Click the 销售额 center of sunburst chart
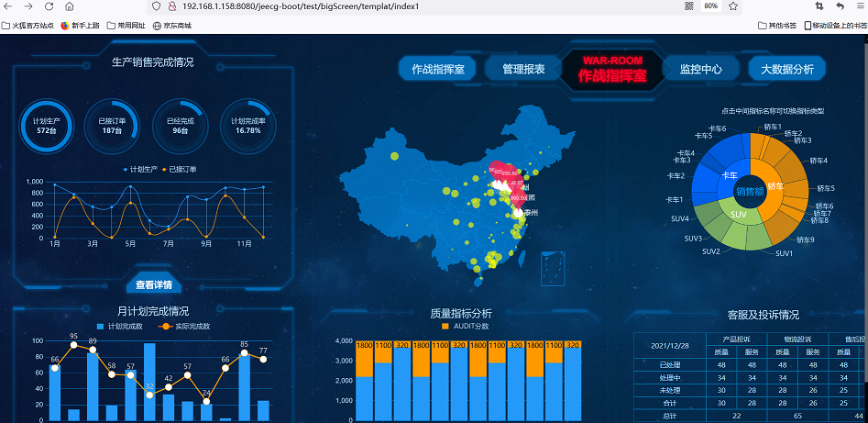 (750, 192)
